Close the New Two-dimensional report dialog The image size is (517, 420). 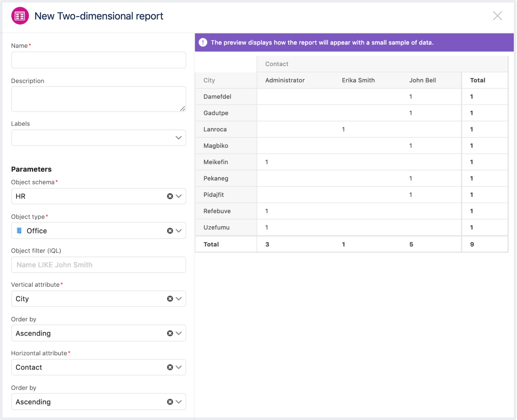point(497,16)
